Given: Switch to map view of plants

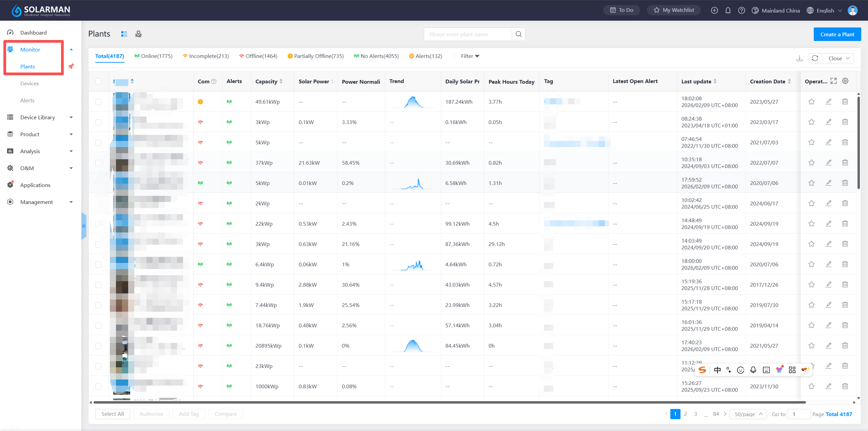Looking at the screenshot, I should coord(138,34).
